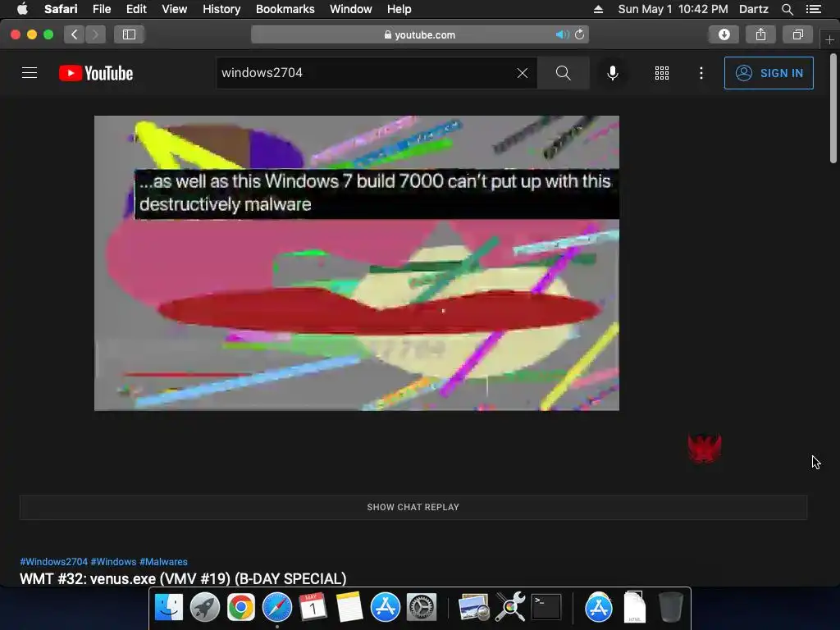Open Finder in the Dock
The image size is (840, 630).
[169, 607]
